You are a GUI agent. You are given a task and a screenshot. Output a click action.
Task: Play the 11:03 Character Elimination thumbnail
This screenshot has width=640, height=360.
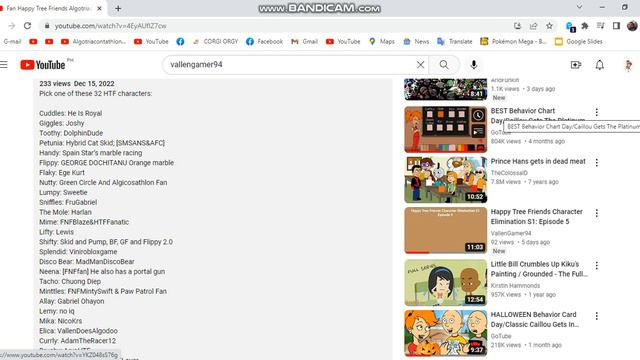point(446,231)
